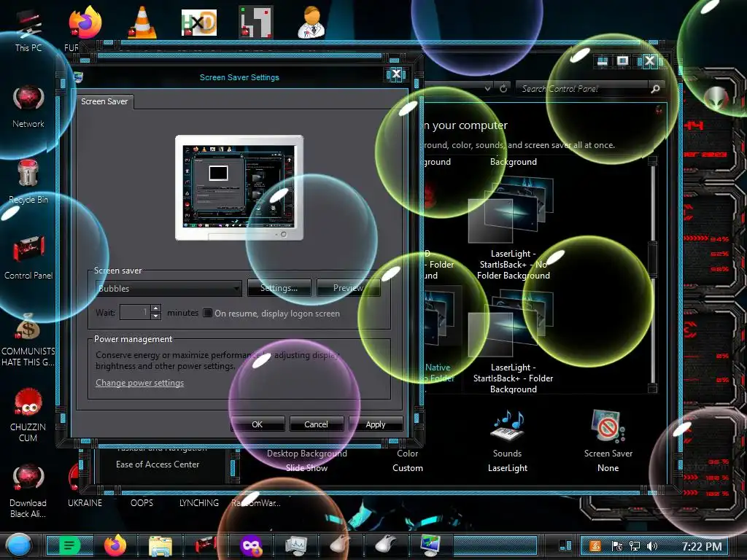The height and width of the screenshot is (560, 747).
Task: Click the Apply button
Action: pyautogui.click(x=376, y=424)
